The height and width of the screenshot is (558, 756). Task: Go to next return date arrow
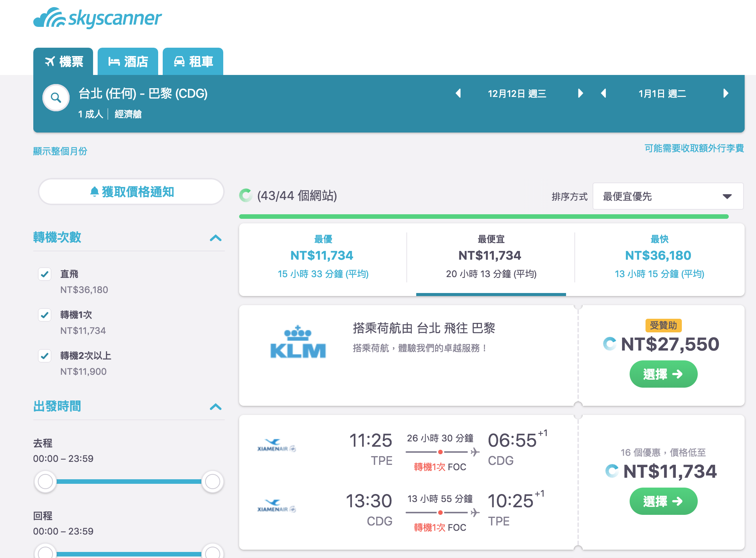click(x=725, y=93)
